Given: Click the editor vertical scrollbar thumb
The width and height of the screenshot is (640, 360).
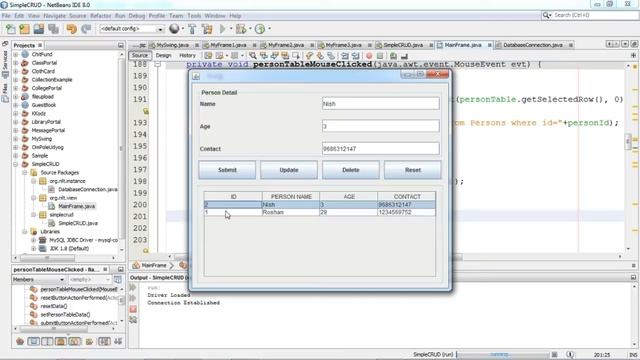Looking at the screenshot, I should [x=628, y=142].
